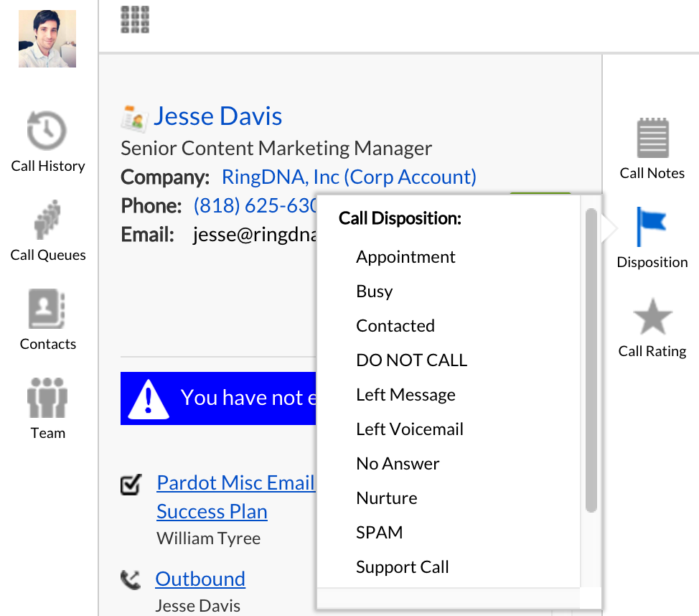This screenshot has height=616, width=699.
Task: Click the blue 'You have not' alert banner
Action: pos(218,398)
